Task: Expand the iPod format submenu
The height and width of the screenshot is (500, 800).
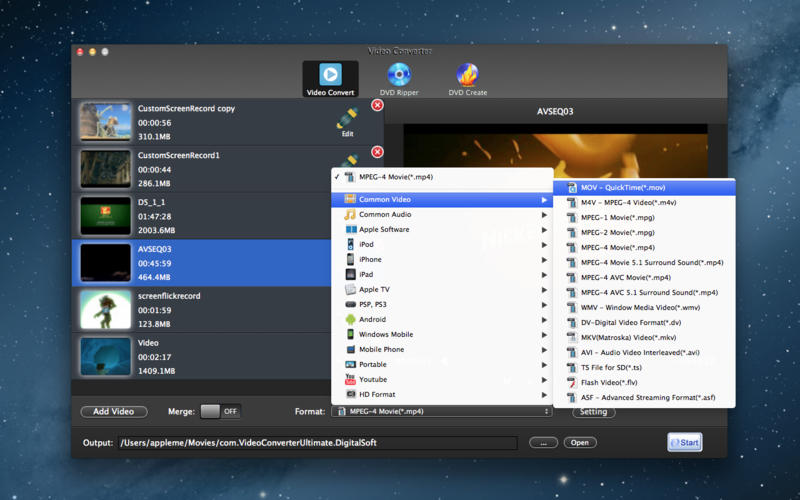Action: coord(442,244)
